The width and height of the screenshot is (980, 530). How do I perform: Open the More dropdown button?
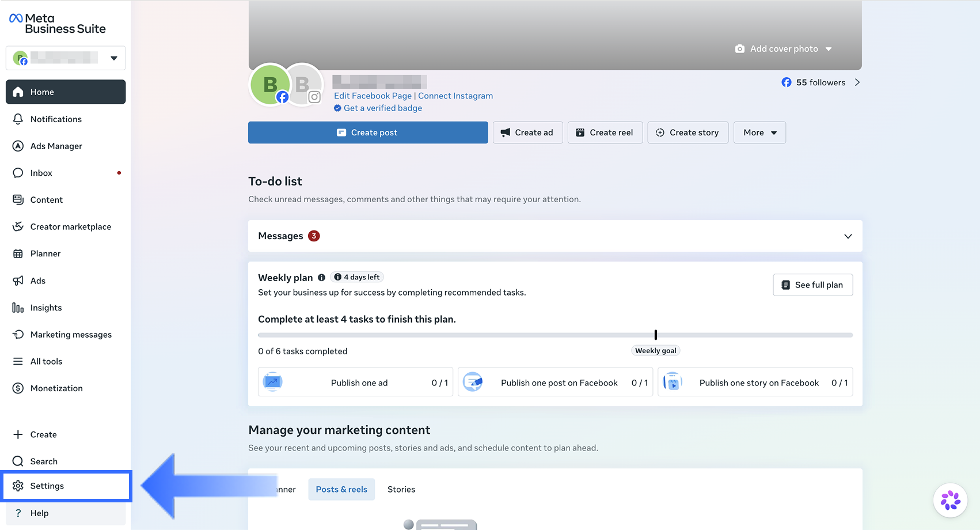point(759,132)
